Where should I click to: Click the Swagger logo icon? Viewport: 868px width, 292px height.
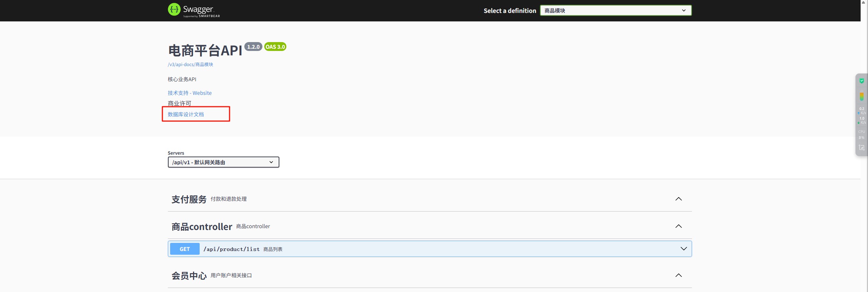[x=174, y=10]
